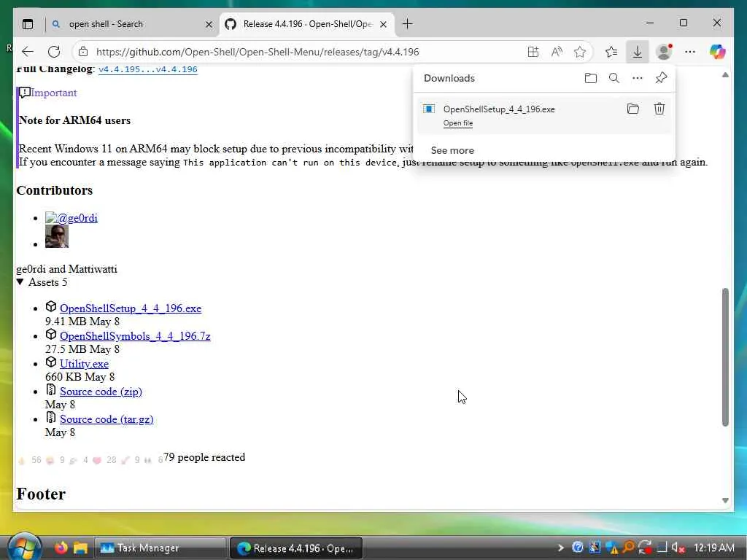747x560 pixels.
Task: Click the OpenShellSetup exe file icon in Downloads
Action: 429,109
